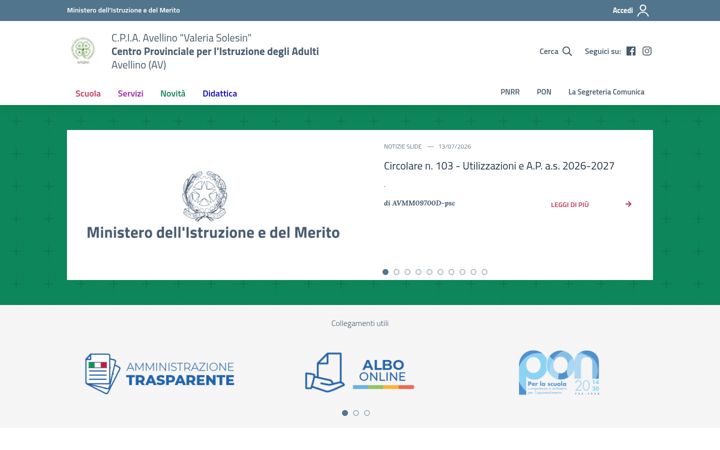The width and height of the screenshot is (720, 450).
Task: Open the Facebook page icon
Action: click(x=631, y=51)
